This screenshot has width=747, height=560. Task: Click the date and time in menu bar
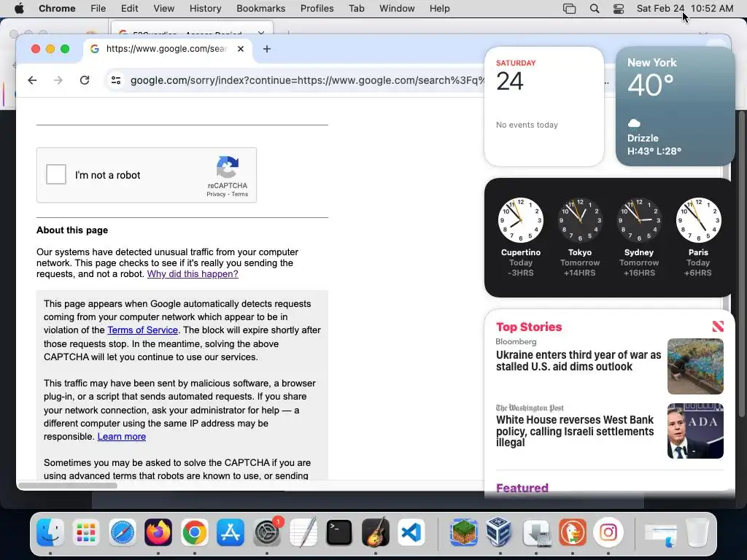pyautogui.click(x=685, y=8)
